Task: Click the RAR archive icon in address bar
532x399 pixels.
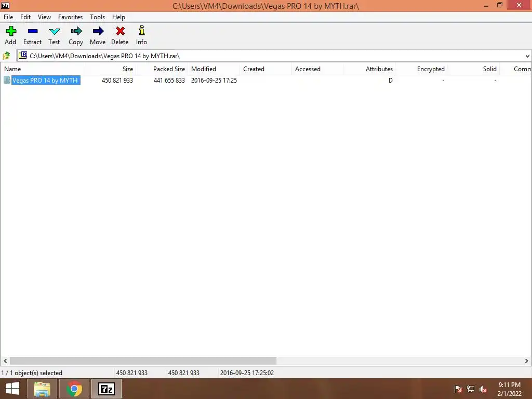Action: pyautogui.click(x=23, y=55)
